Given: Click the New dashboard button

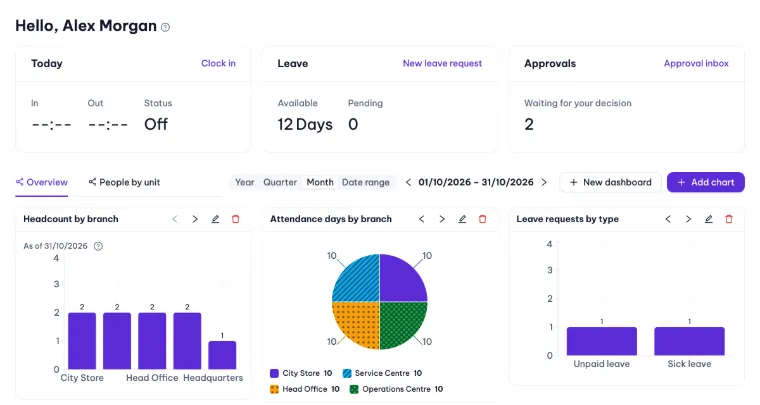Looking at the screenshot, I should tap(610, 182).
